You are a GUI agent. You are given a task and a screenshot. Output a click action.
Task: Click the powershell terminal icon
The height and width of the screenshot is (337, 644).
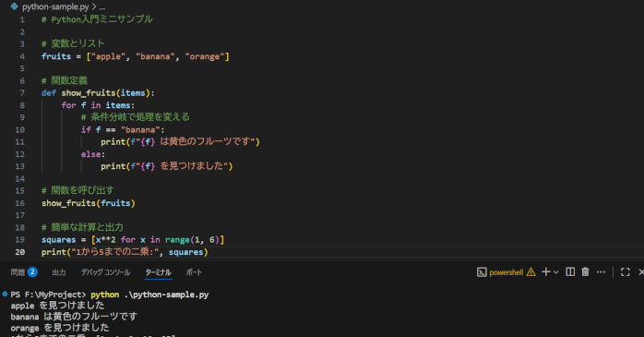point(482,272)
